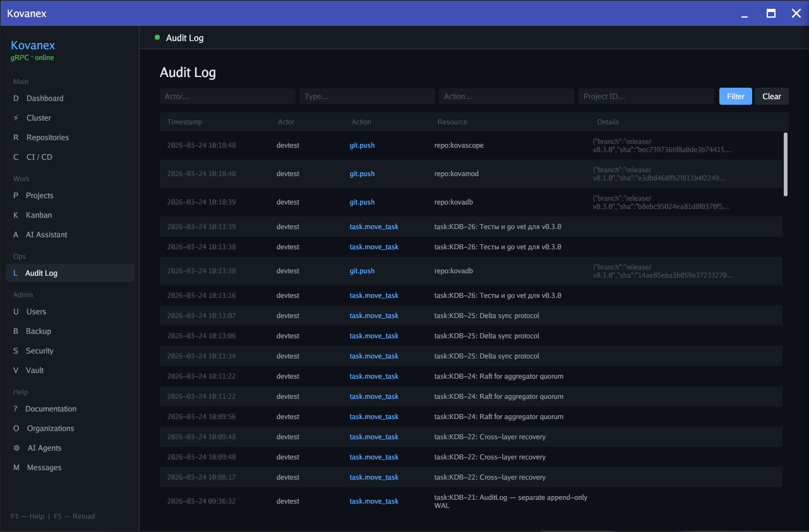Viewport: 809px width, 532px height.
Task: Switch to the Messages section
Action: click(x=44, y=467)
